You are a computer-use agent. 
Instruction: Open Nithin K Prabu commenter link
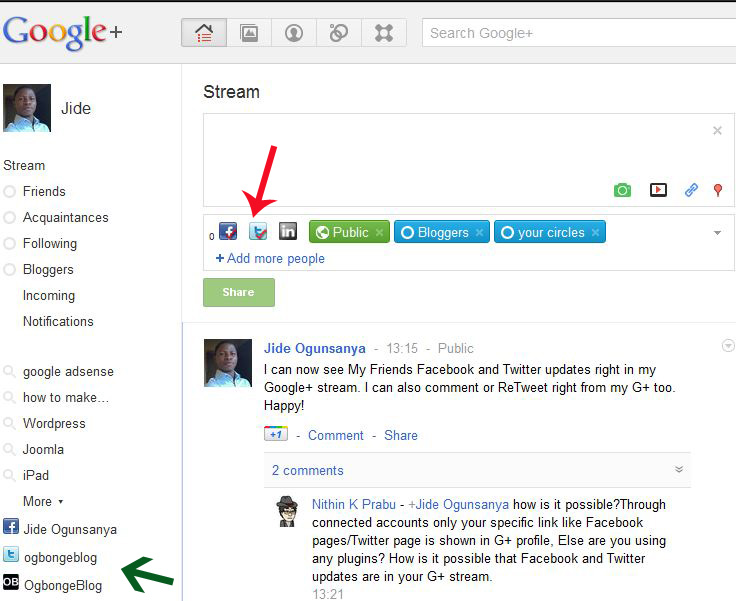(x=354, y=504)
